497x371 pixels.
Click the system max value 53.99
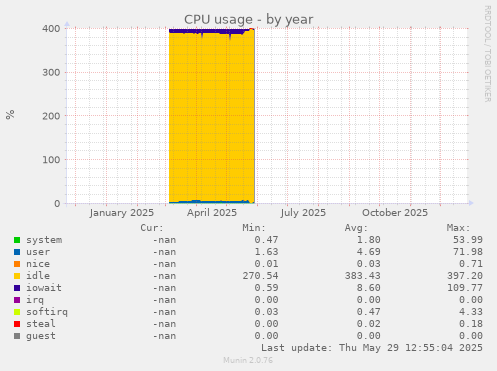coord(468,240)
